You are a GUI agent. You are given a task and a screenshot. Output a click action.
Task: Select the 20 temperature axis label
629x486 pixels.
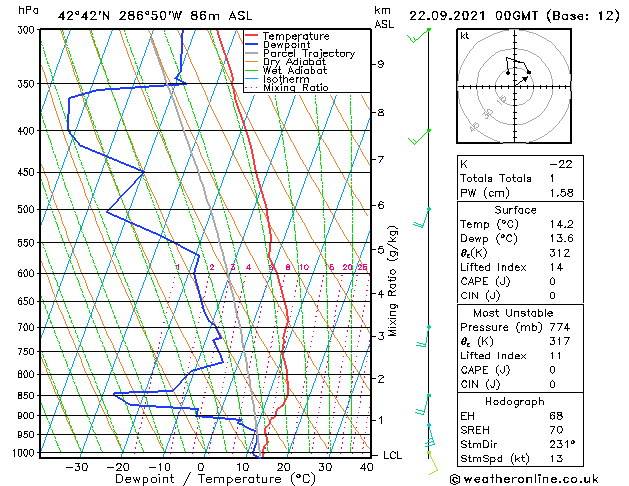point(283,467)
